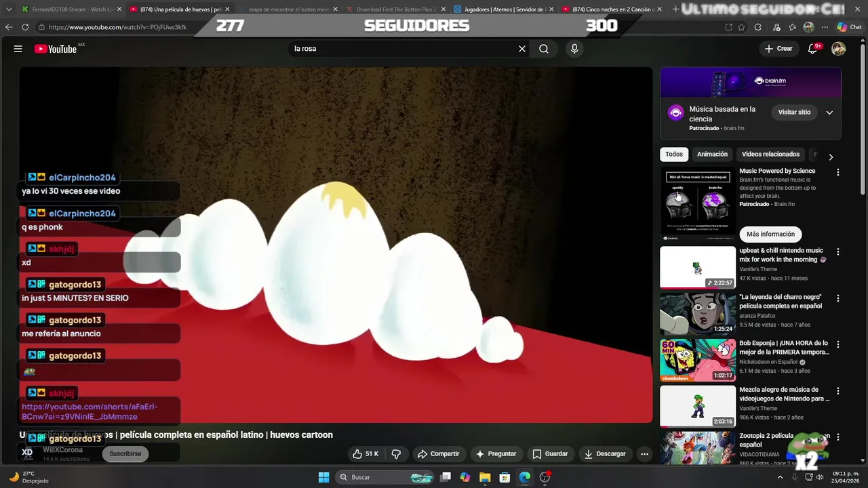The height and width of the screenshot is (488, 868).
Task: Click the Más información button
Action: click(770, 235)
